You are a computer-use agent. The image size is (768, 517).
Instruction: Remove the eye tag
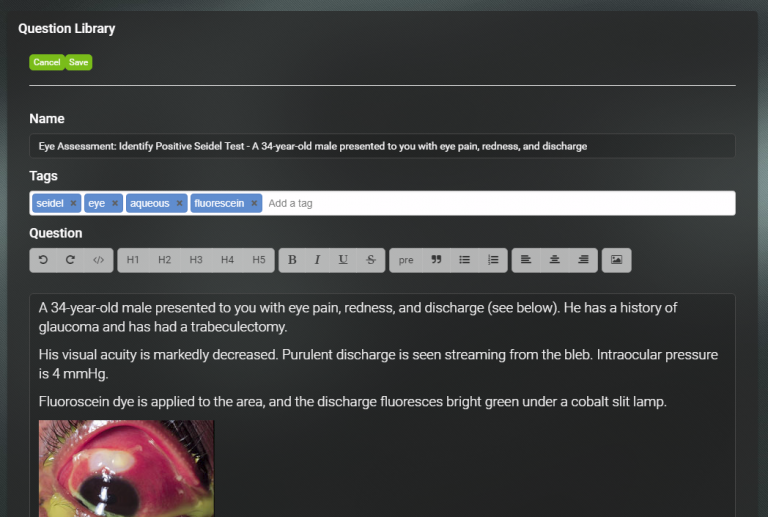(x=115, y=203)
